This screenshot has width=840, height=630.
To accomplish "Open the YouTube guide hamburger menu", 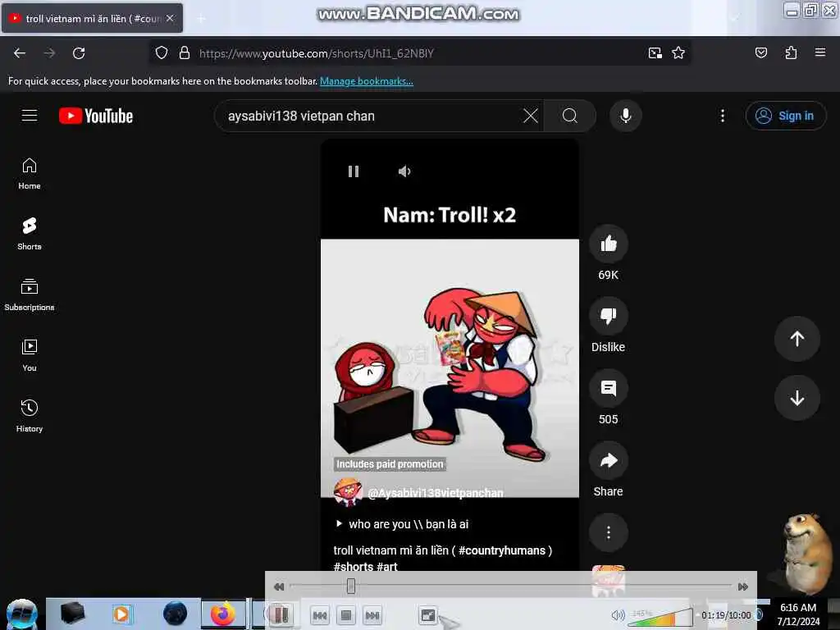I will tap(30, 116).
